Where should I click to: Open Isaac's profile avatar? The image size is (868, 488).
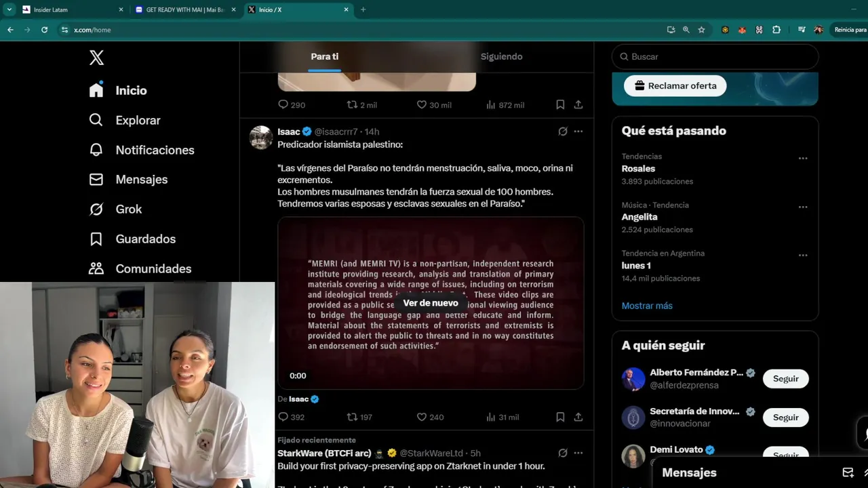click(261, 138)
